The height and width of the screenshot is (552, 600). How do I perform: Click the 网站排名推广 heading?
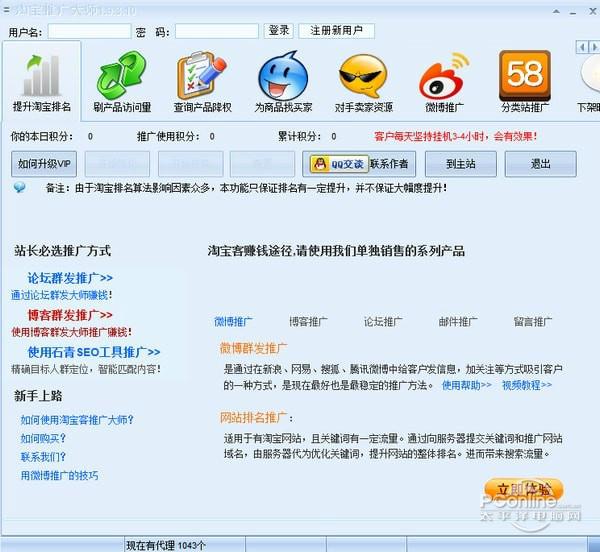pos(253,417)
